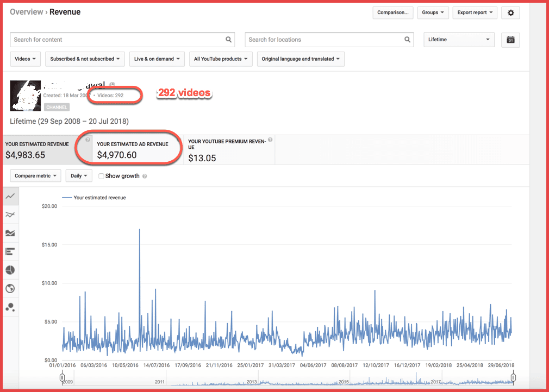Click the left handle of timeline range slider

63,377
